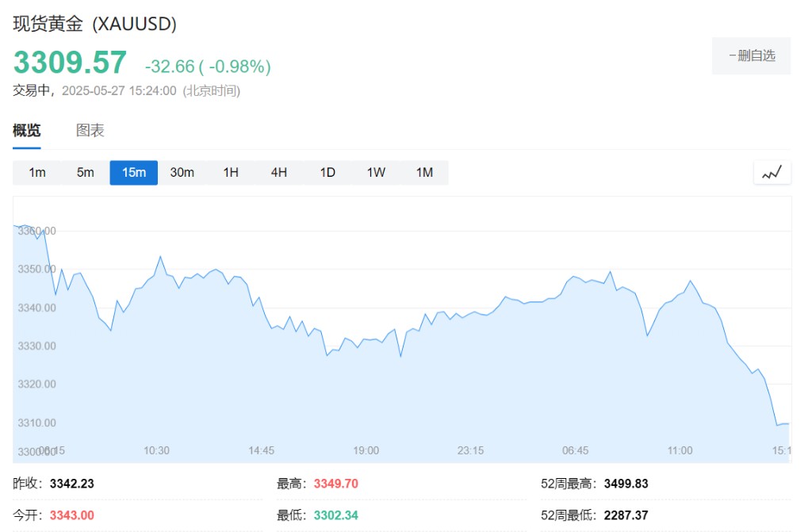Viewport: 812px width, 532px height.
Task: Show the 1D daily chart
Action: tap(327, 173)
